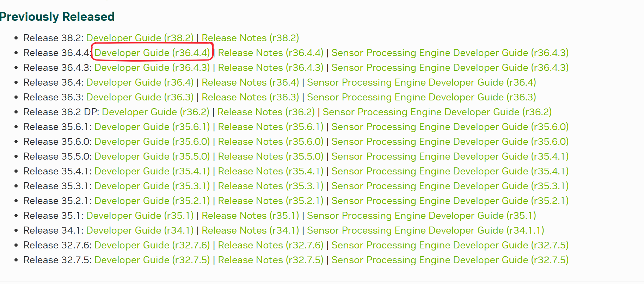This screenshot has height=284, width=644.
Task: Open Developer Guide (r36.2) for DP release
Action: click(x=155, y=112)
